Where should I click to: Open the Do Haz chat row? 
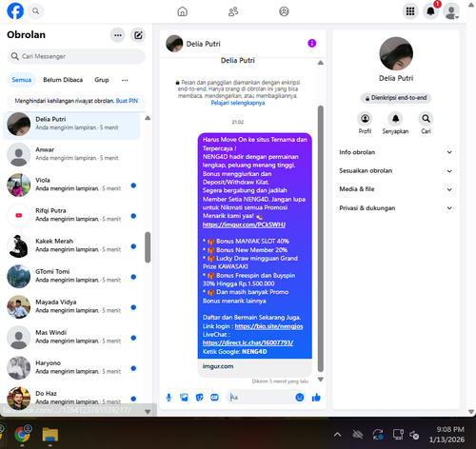click(x=71, y=398)
